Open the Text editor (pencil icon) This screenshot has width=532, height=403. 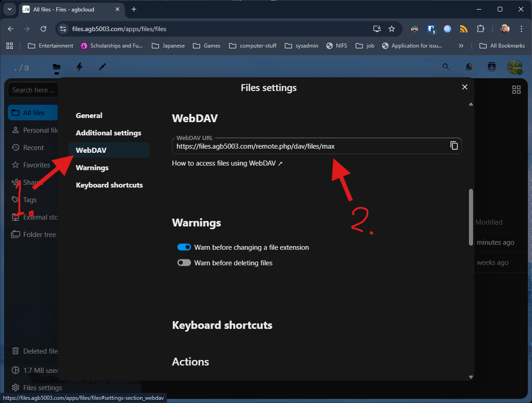[102, 67]
